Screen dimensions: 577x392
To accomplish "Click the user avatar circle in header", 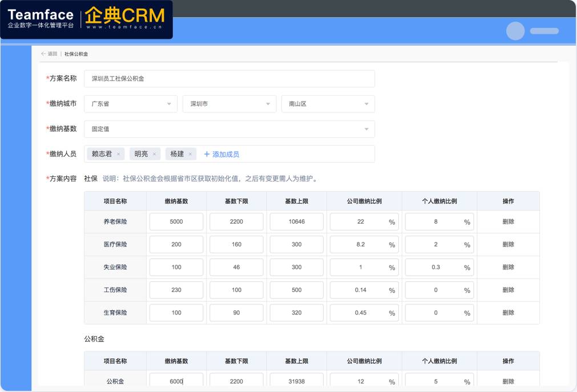I will pyautogui.click(x=515, y=31).
